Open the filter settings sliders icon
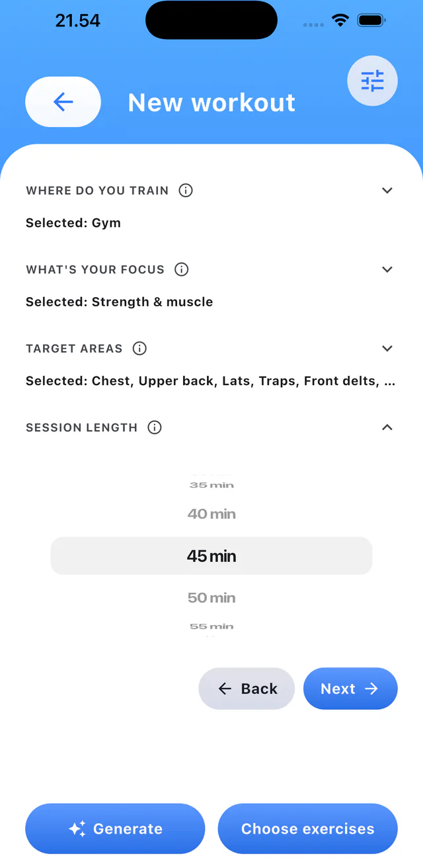Screen dimensions: 423x868 pos(372,81)
